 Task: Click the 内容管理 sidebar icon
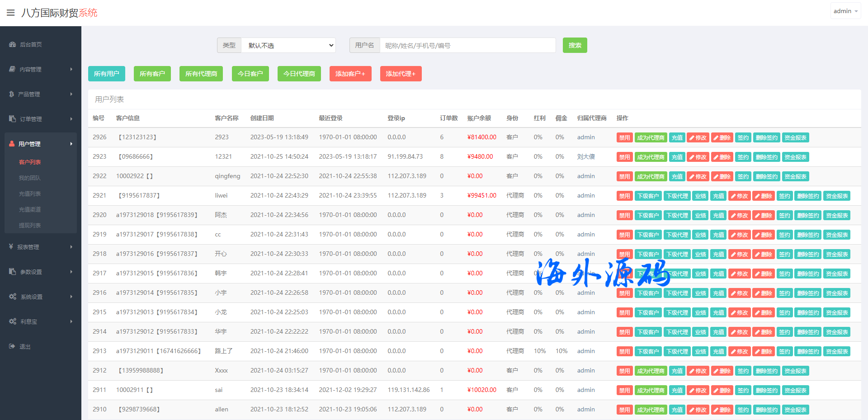pyautogui.click(x=13, y=69)
